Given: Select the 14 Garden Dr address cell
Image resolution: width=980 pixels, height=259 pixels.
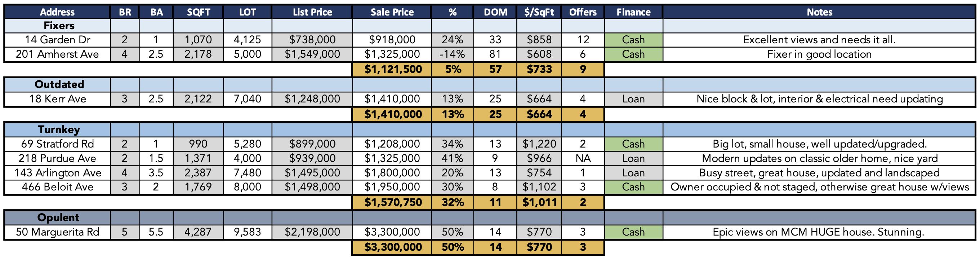Looking at the screenshot, I should [x=57, y=40].
